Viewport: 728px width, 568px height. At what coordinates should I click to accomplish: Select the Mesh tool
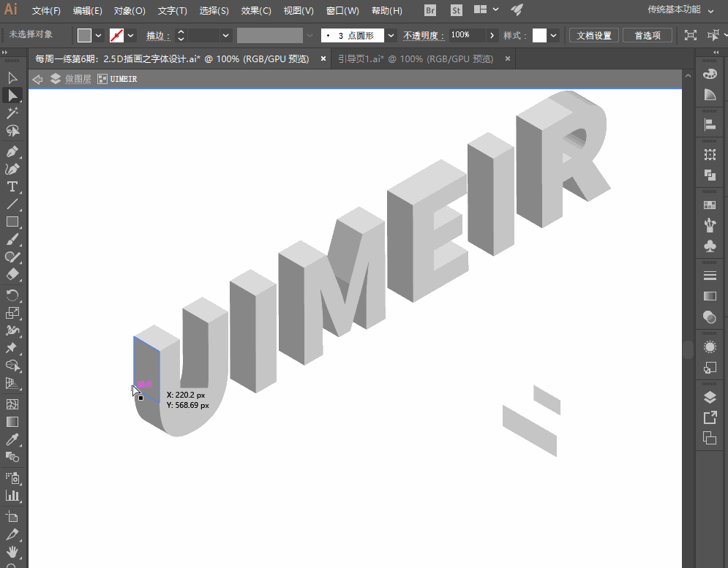tap(12, 404)
